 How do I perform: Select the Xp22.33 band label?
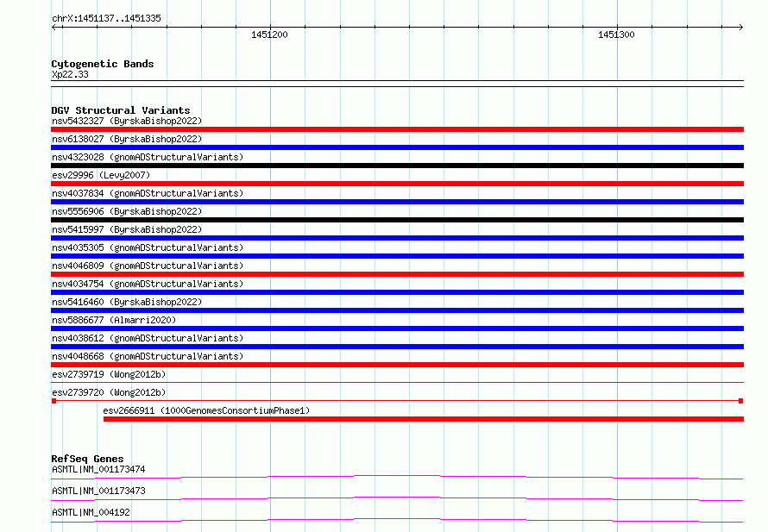click(x=70, y=74)
